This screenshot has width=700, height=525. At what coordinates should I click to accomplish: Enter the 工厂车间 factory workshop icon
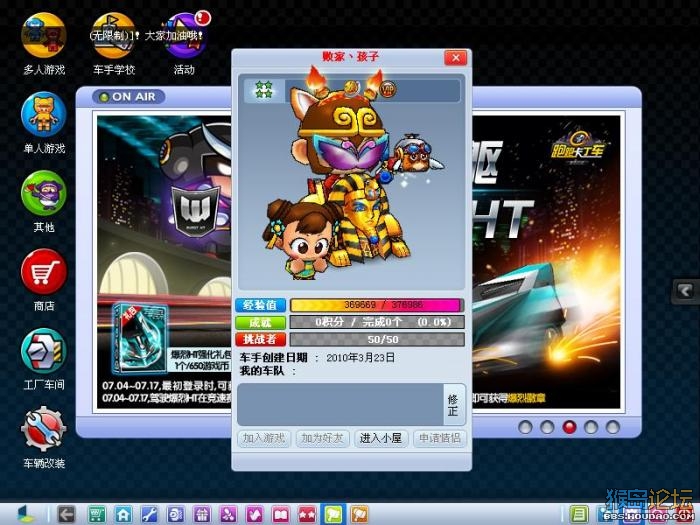pos(44,350)
